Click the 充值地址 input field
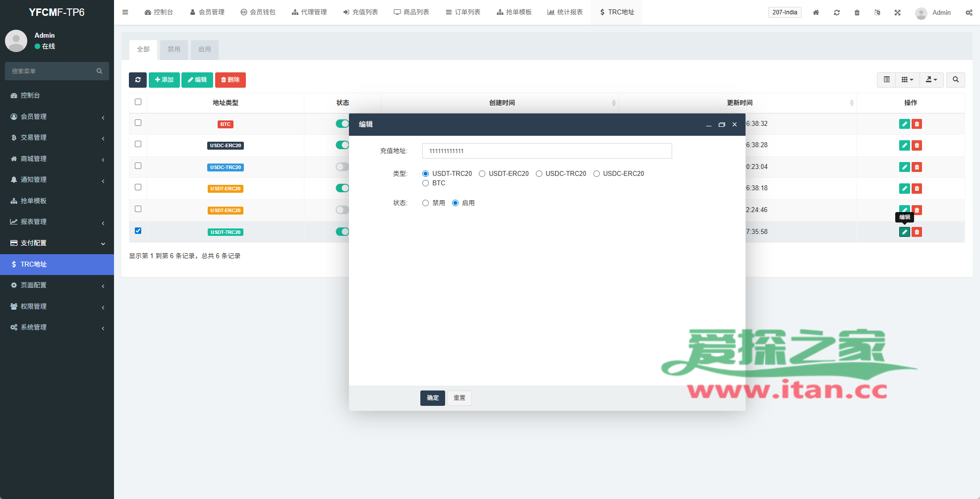 (x=547, y=151)
